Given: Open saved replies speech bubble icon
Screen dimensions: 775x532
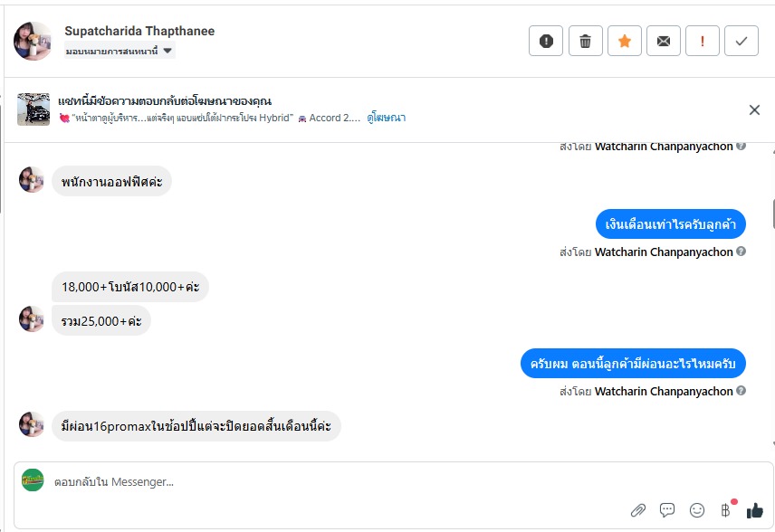Looking at the screenshot, I should [667, 510].
